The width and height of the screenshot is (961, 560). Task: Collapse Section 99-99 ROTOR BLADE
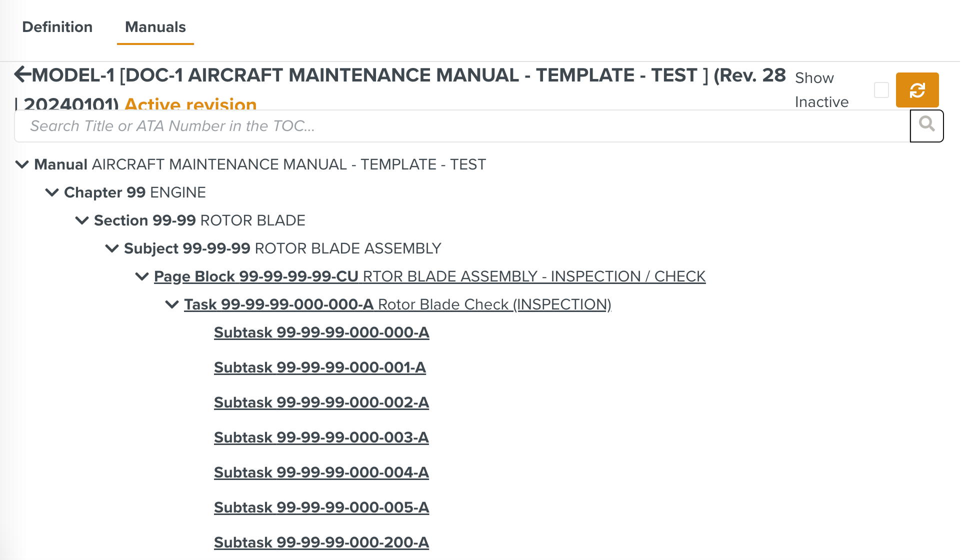81,220
